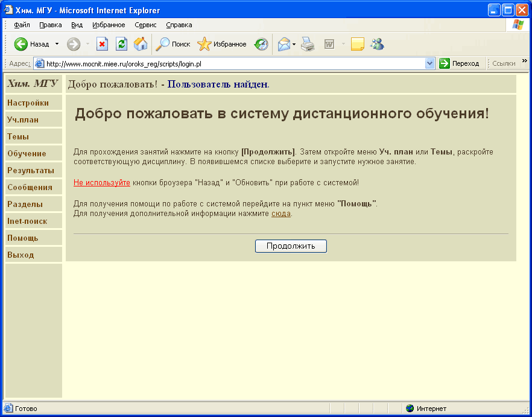Click the Forward arrow icon
Screen dimensions: 532x417
[74, 44]
